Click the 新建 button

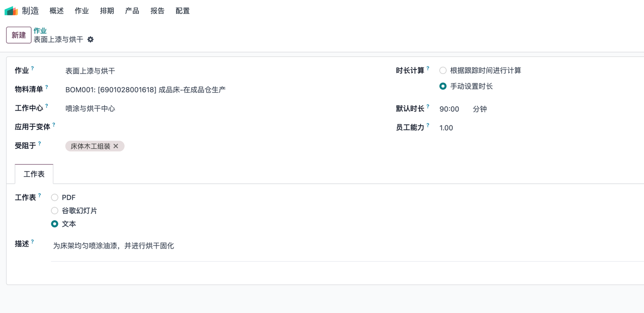point(19,35)
